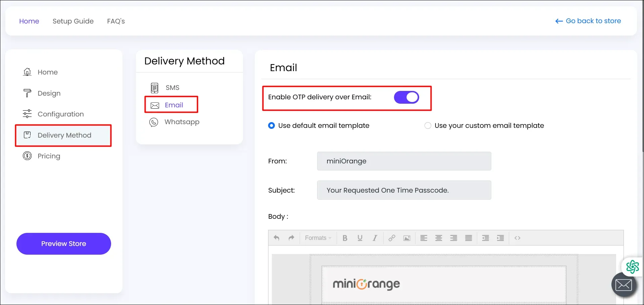Select Whatsapp delivery method
Image resolution: width=644 pixels, height=305 pixels.
(182, 122)
